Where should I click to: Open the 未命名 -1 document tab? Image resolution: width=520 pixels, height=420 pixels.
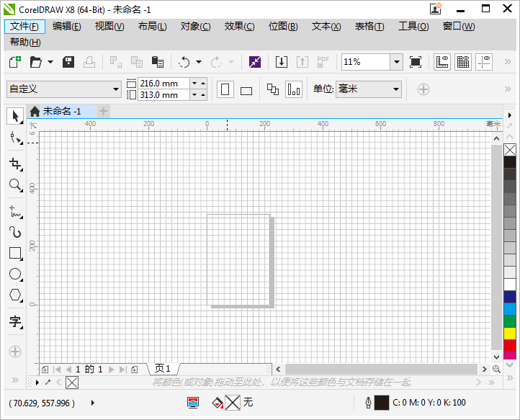click(61, 111)
